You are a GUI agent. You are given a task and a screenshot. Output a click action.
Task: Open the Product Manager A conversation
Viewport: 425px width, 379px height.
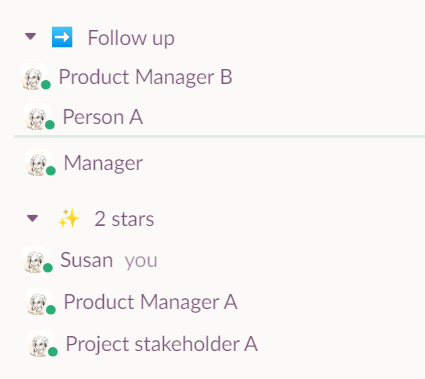150,302
